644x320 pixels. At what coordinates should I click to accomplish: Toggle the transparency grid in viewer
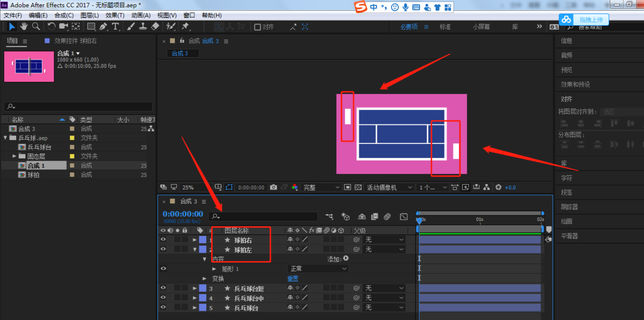point(358,187)
